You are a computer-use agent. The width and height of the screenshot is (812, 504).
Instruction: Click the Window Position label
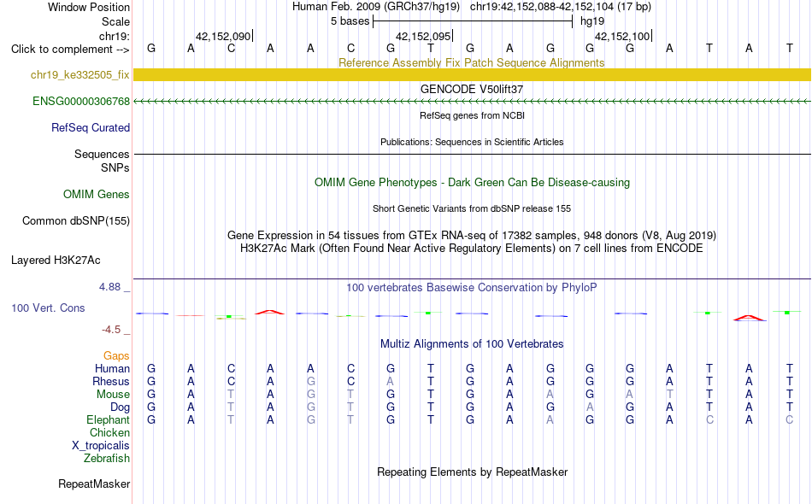coord(89,8)
